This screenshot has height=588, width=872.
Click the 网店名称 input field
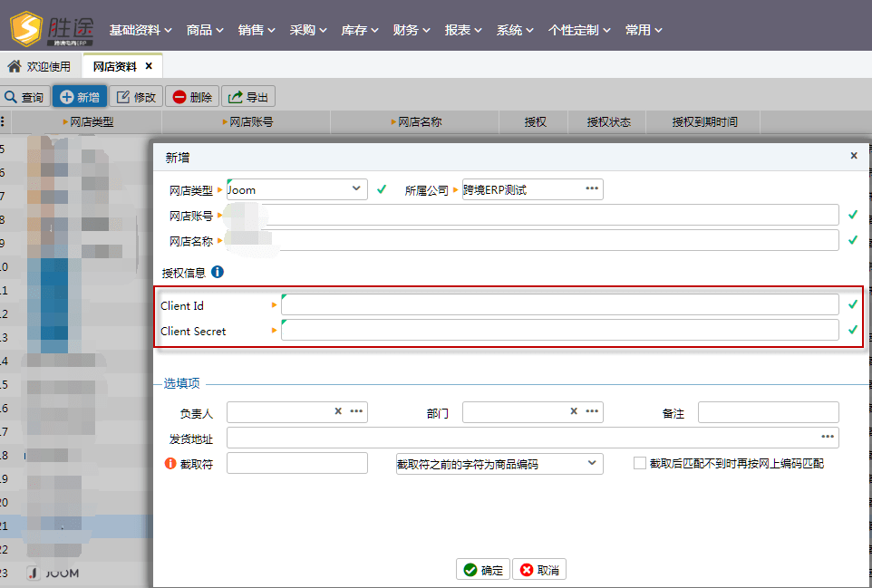tap(532, 241)
